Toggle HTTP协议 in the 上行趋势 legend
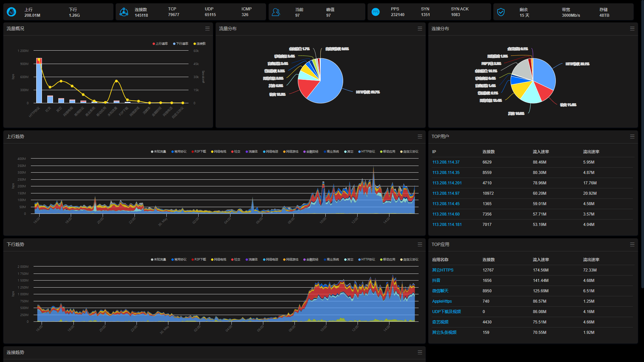The height and width of the screenshot is (362, 644). pyautogui.click(x=367, y=152)
